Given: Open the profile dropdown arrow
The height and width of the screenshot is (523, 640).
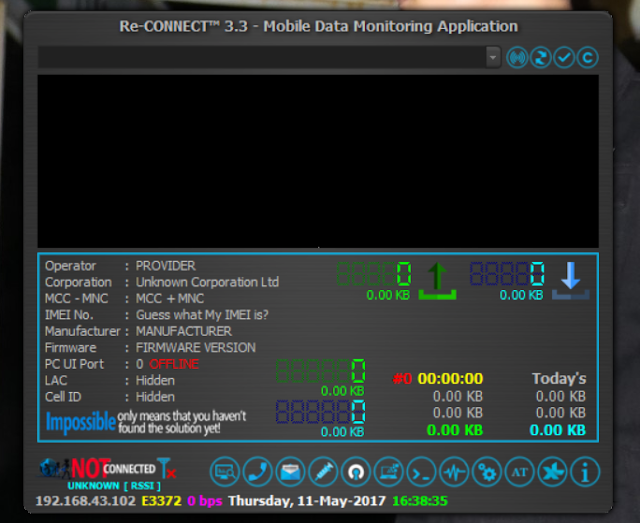Looking at the screenshot, I should tap(493, 57).
